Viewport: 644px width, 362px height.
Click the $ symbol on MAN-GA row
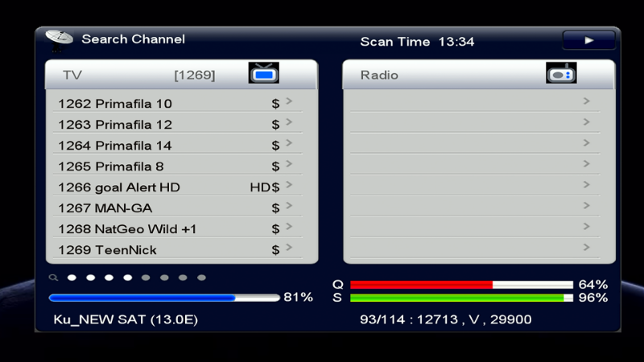(x=275, y=208)
